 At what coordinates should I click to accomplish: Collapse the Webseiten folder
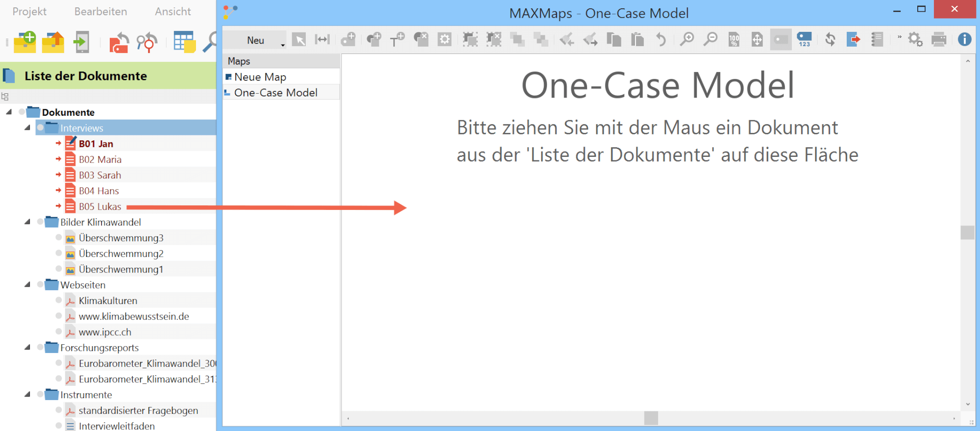[27, 284]
